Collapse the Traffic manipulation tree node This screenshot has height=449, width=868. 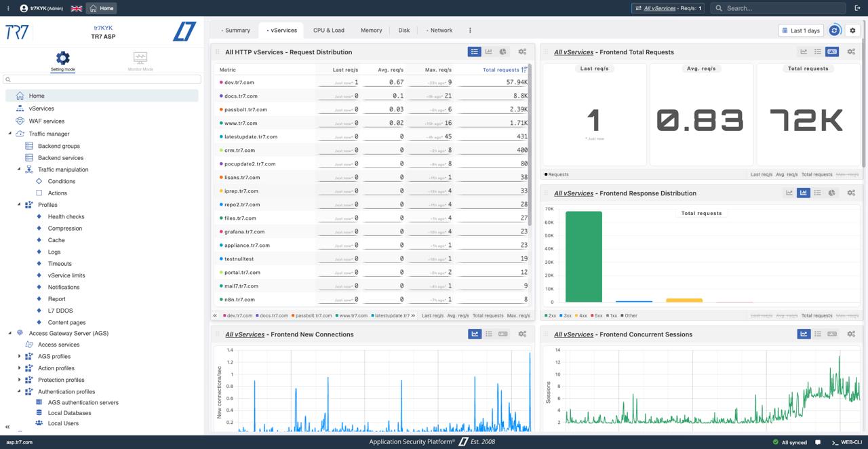(19, 170)
